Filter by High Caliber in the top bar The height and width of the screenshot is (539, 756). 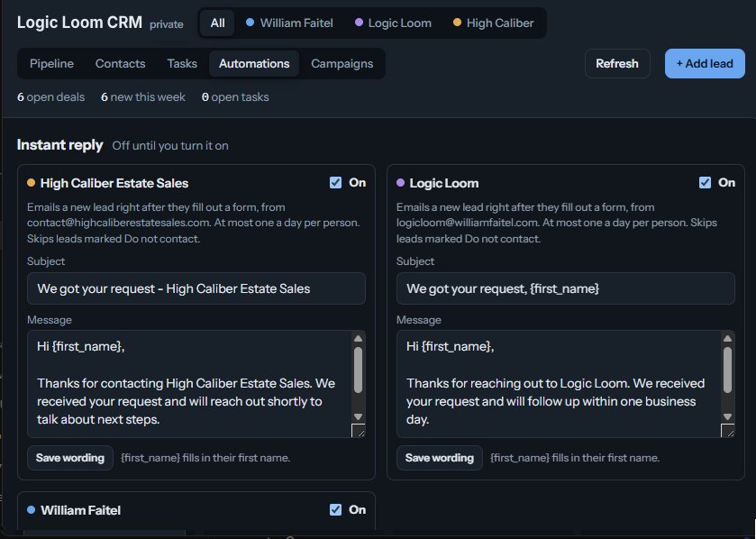coord(493,23)
